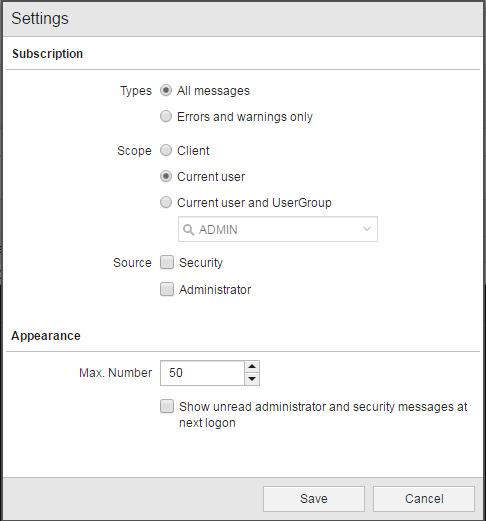Image resolution: width=486 pixels, height=521 pixels.
Task: Tick the Administrator source checkbox
Action: click(x=167, y=289)
